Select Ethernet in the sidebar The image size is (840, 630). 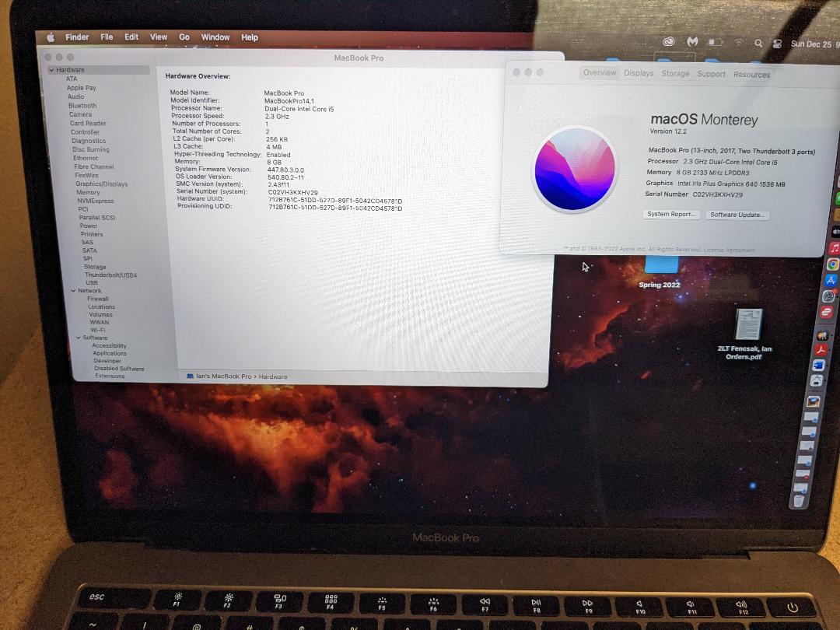point(86,158)
